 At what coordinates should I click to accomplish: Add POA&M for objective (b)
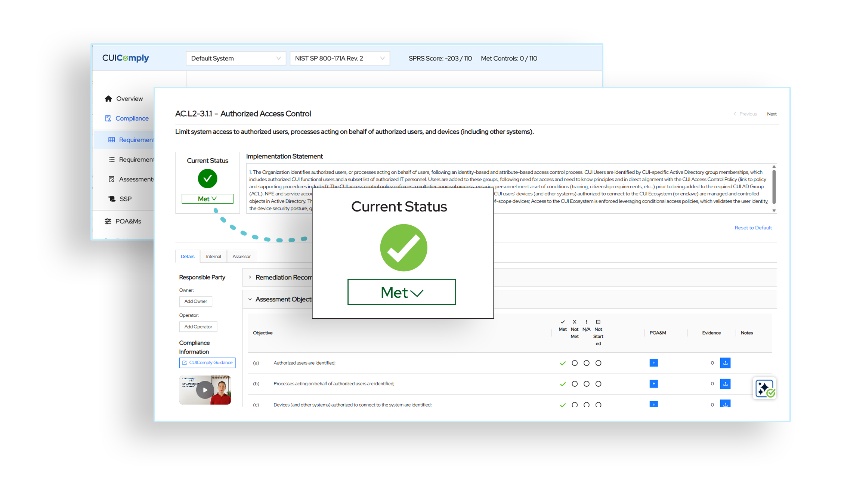tap(653, 384)
